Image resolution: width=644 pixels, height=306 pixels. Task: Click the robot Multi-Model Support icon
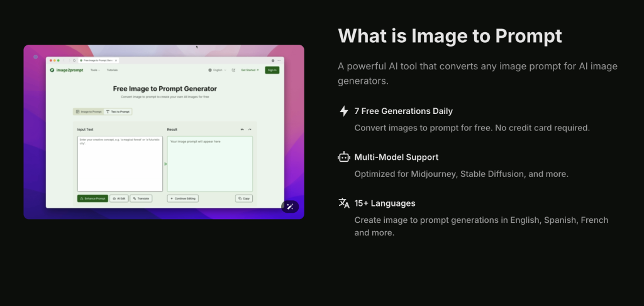(x=343, y=157)
